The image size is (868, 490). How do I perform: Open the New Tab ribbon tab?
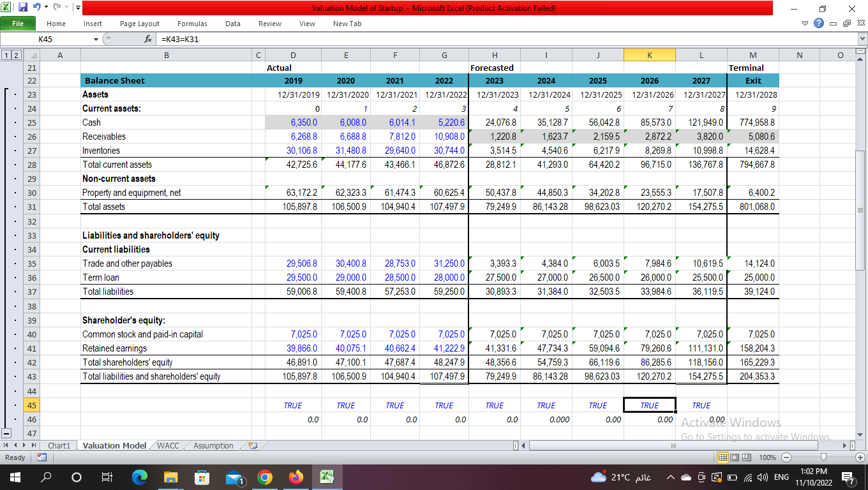click(x=347, y=24)
